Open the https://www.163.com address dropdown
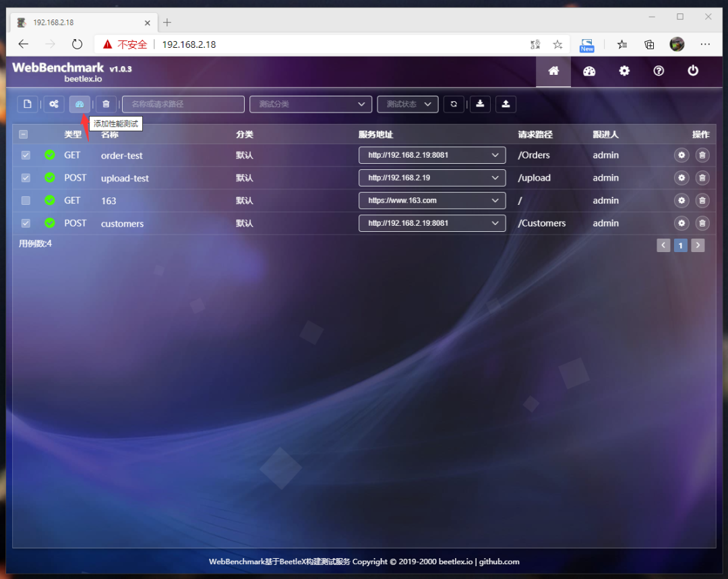The width and height of the screenshot is (728, 579). point(432,201)
